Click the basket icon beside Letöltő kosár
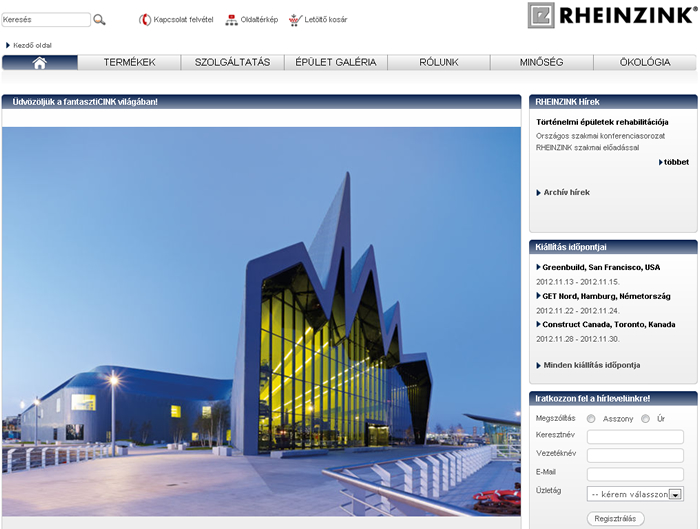 294,20
